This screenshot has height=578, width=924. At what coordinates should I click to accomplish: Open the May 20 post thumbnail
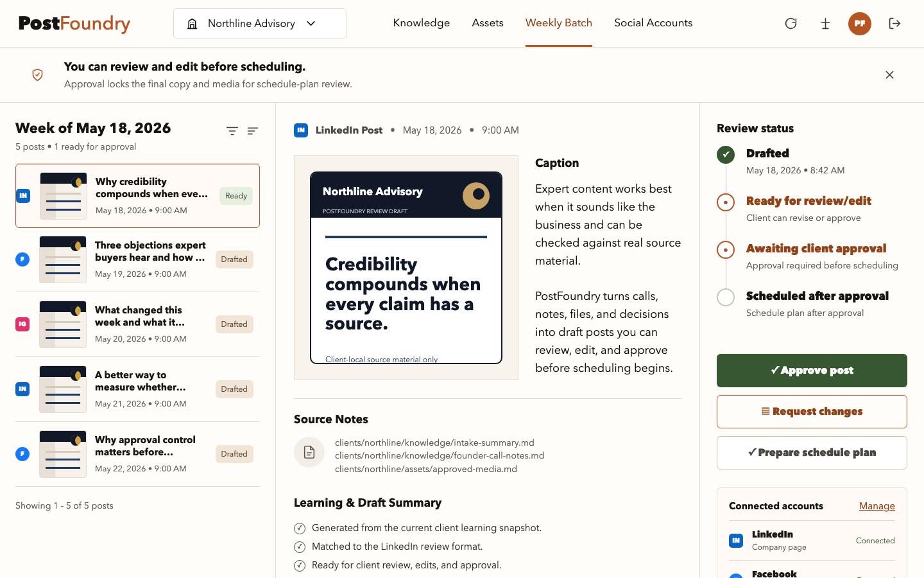[63, 324]
